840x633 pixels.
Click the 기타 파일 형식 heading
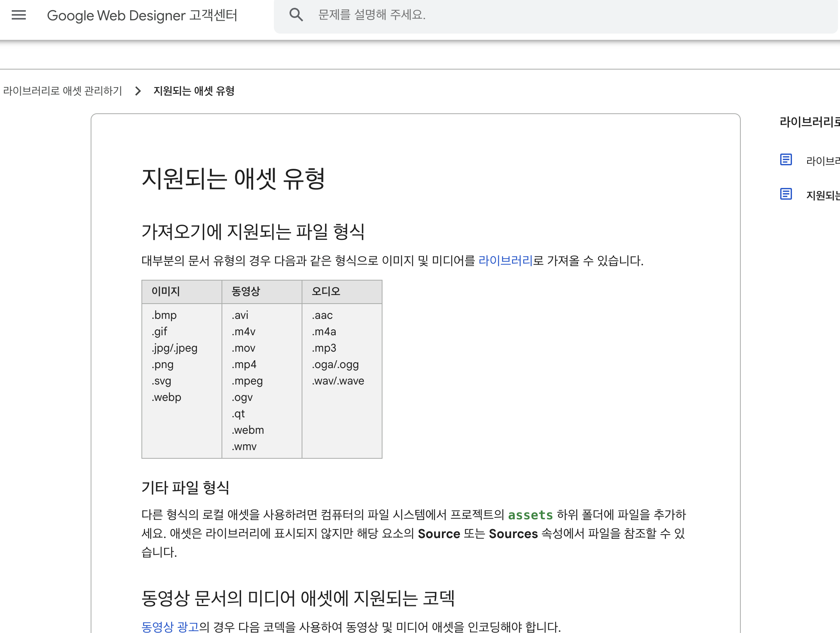(185, 488)
